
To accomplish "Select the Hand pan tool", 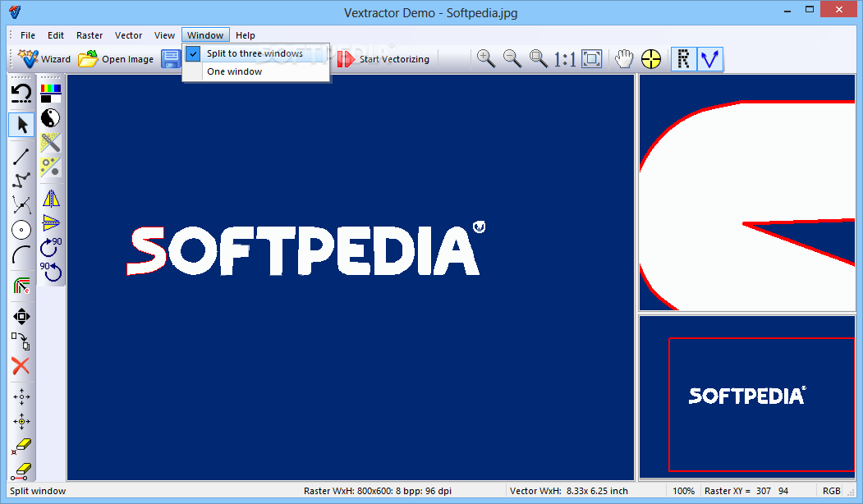I will [624, 59].
